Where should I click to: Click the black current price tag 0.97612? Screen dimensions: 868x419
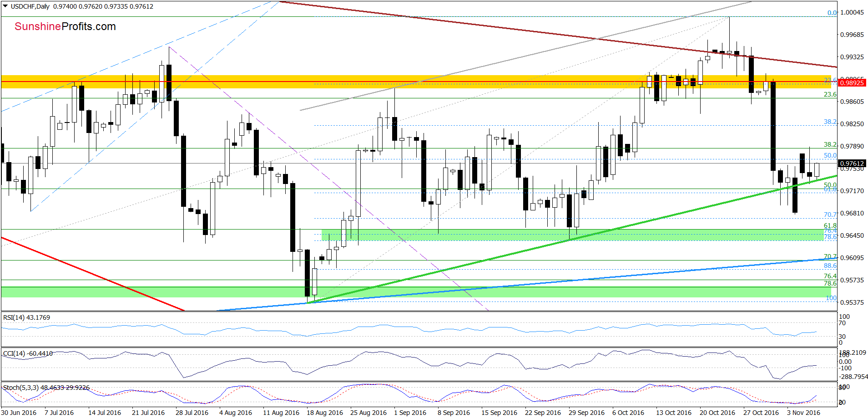(852, 163)
